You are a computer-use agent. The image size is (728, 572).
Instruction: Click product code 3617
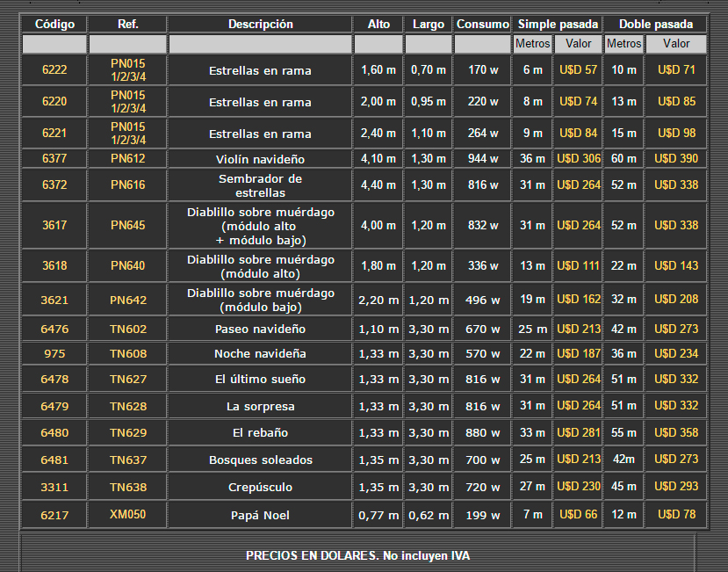pyautogui.click(x=54, y=226)
